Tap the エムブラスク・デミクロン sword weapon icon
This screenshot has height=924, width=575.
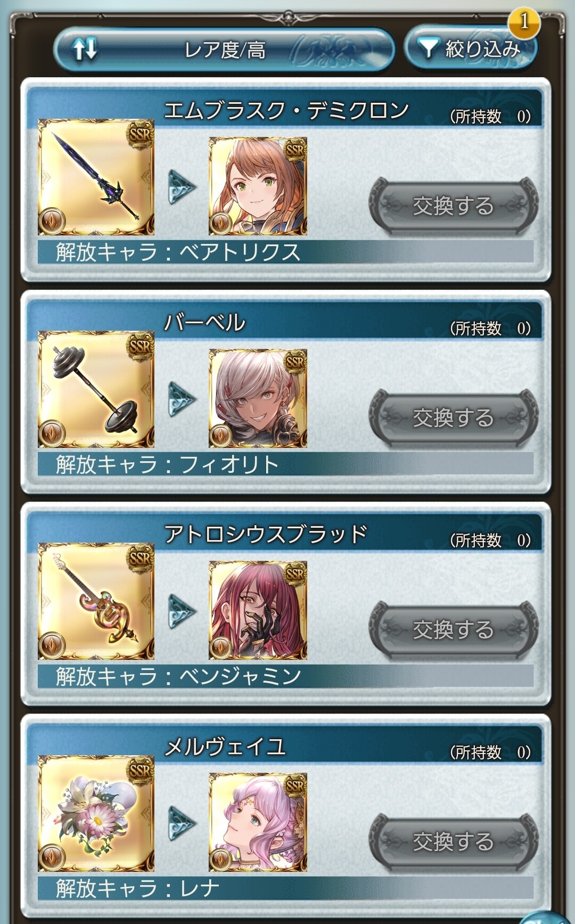coord(96,177)
